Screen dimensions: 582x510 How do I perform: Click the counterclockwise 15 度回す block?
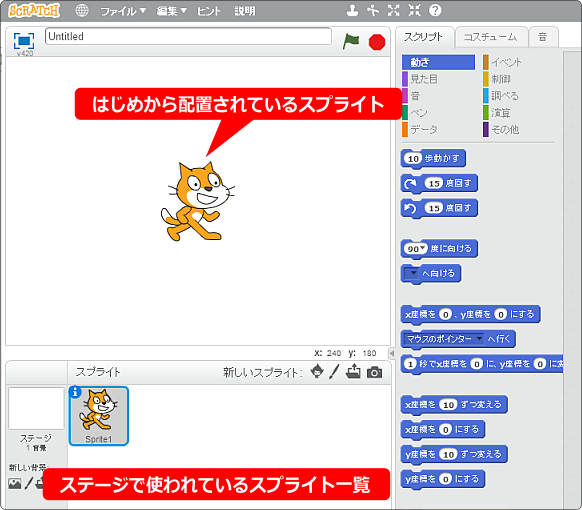point(439,209)
